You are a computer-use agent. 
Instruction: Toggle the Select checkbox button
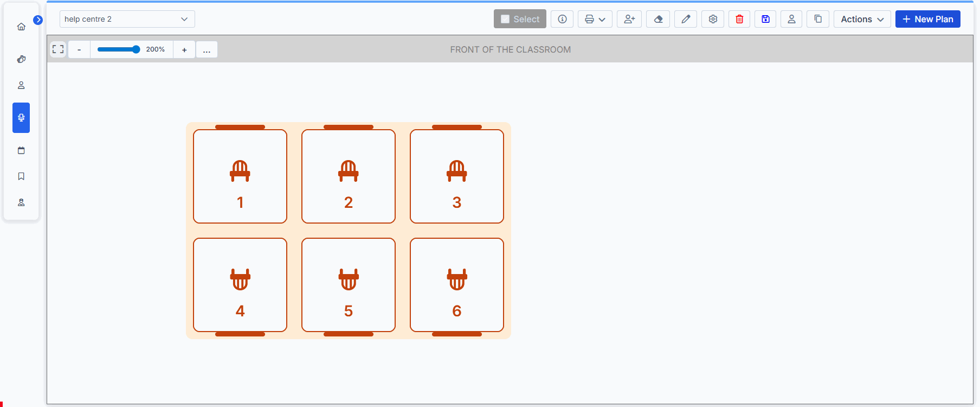pos(520,19)
